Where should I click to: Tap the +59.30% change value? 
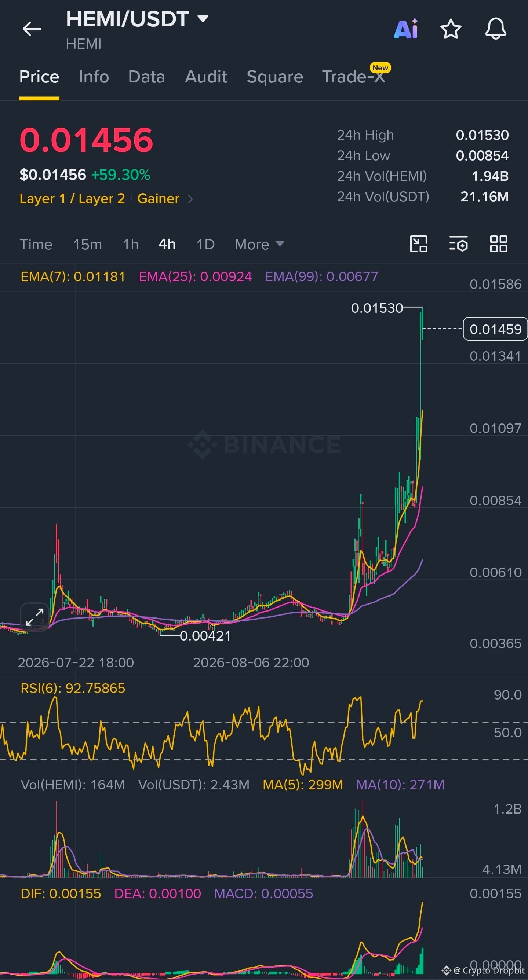point(121,175)
